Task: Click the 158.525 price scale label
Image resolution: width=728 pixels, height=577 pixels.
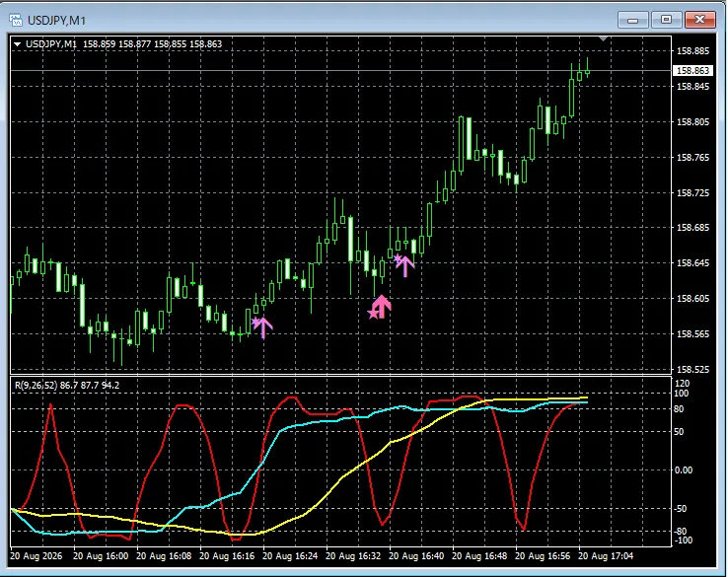Action: [692, 370]
